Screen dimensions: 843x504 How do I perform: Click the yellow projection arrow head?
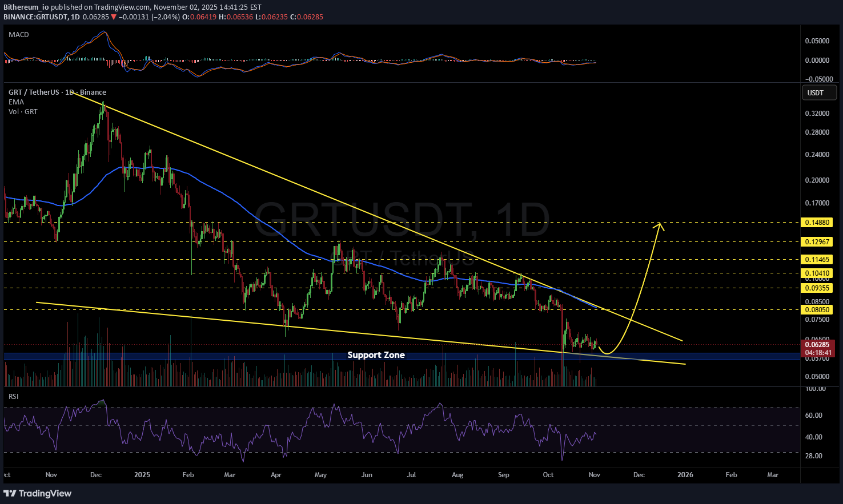660,225
